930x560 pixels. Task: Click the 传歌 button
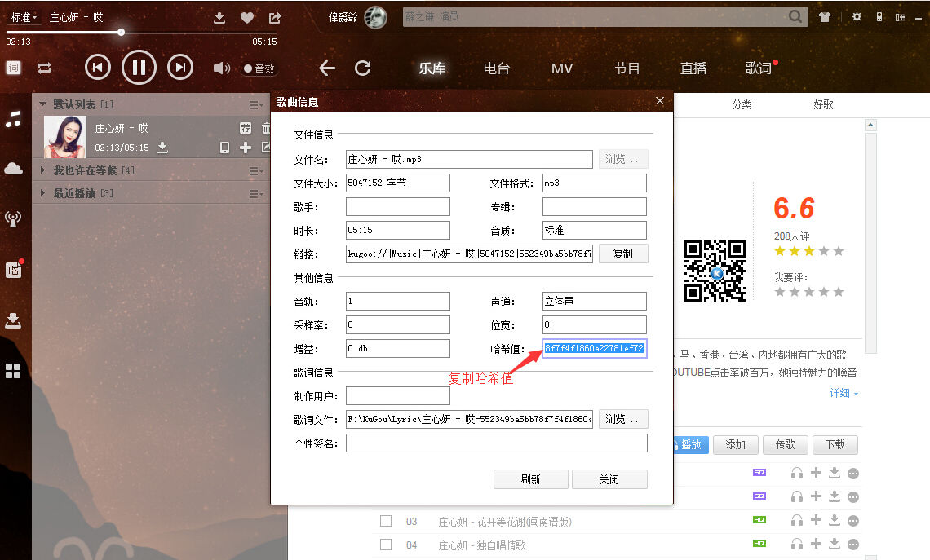(x=786, y=444)
